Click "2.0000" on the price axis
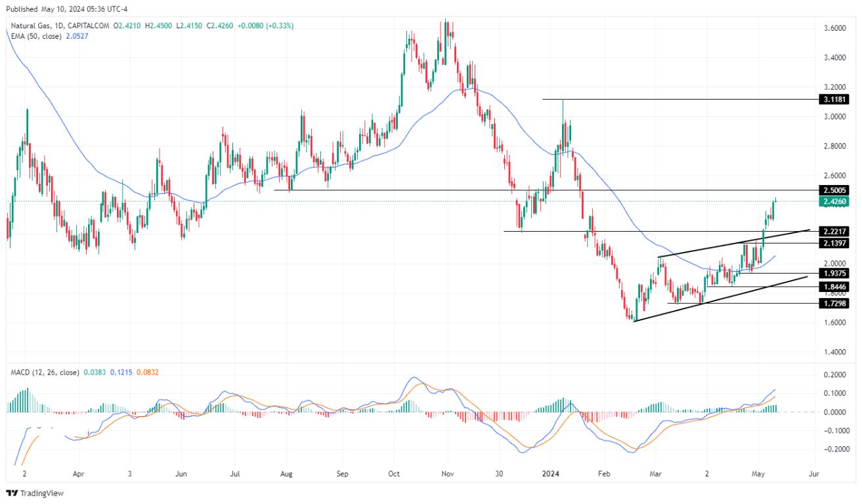The height and width of the screenshot is (504, 862). 835,263
